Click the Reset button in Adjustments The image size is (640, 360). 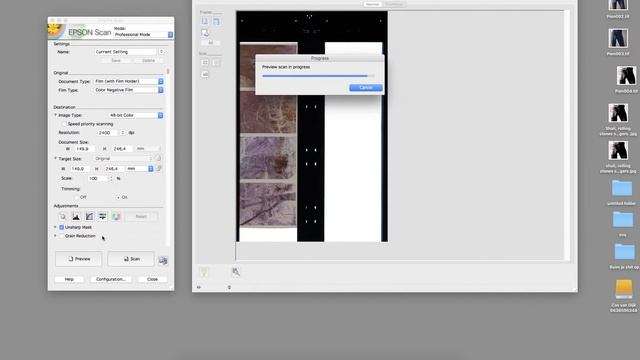point(141,216)
